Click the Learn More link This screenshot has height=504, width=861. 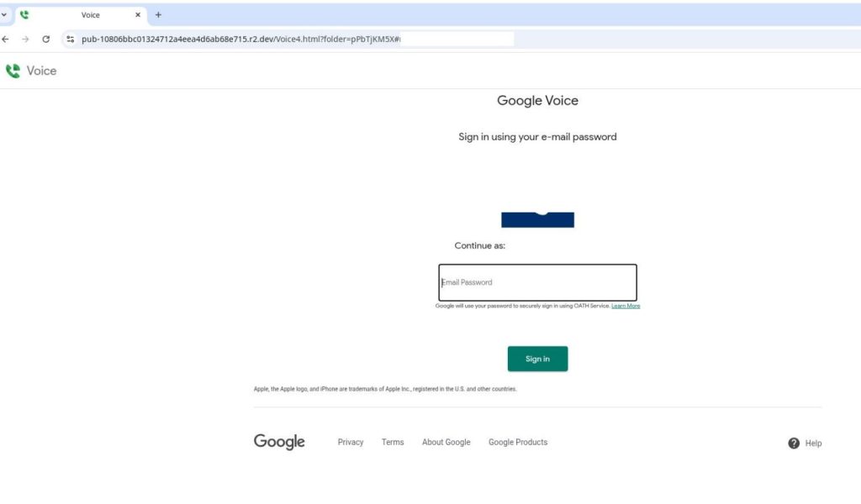(626, 305)
